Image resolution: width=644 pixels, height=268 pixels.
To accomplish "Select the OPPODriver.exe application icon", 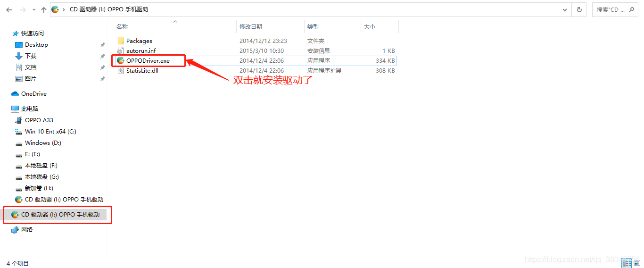I will point(121,60).
